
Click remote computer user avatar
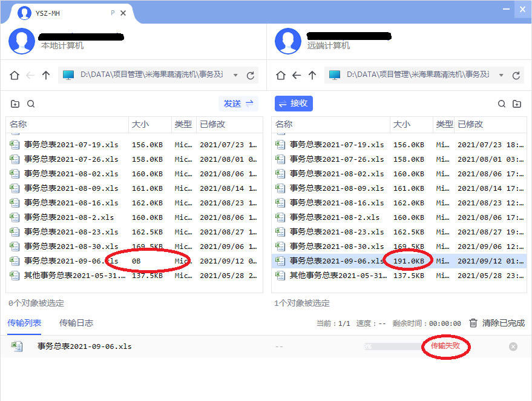coord(288,41)
